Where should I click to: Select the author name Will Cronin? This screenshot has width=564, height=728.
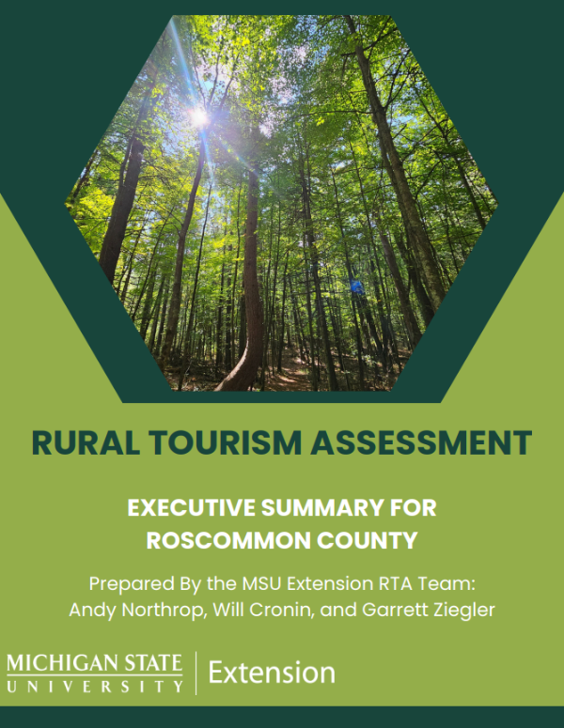(248, 608)
